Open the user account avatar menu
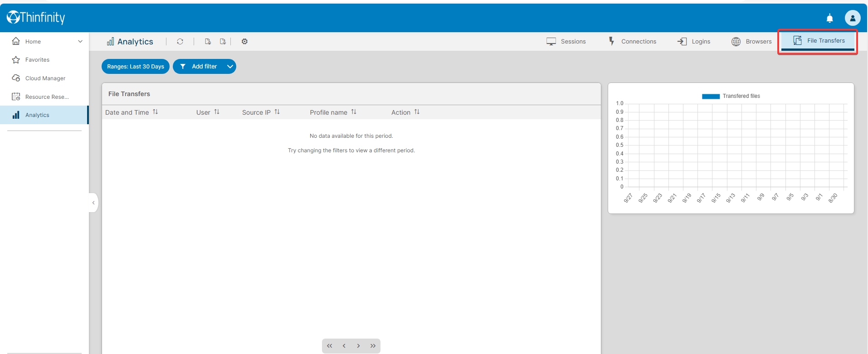Screen dimensions: 868x354 852,18
